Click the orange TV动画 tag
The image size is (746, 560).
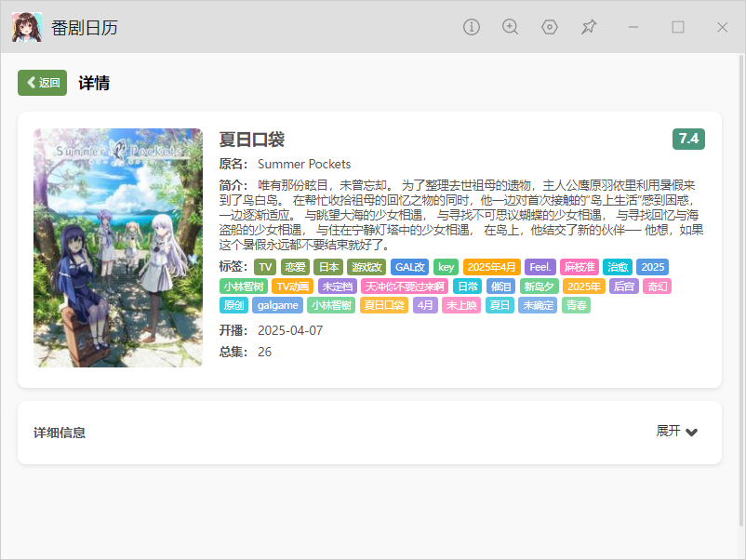point(293,287)
